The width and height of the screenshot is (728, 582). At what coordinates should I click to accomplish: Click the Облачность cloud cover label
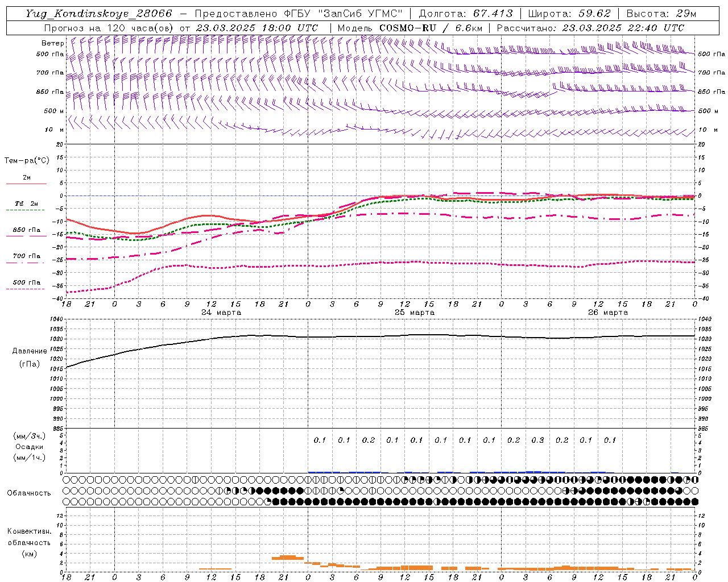pos(29,493)
